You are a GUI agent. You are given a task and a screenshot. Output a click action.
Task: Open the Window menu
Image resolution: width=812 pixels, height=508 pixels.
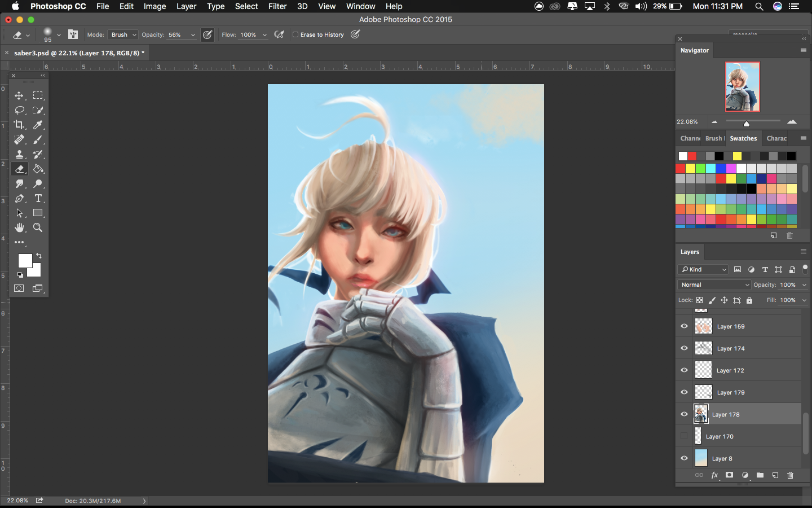pos(361,6)
